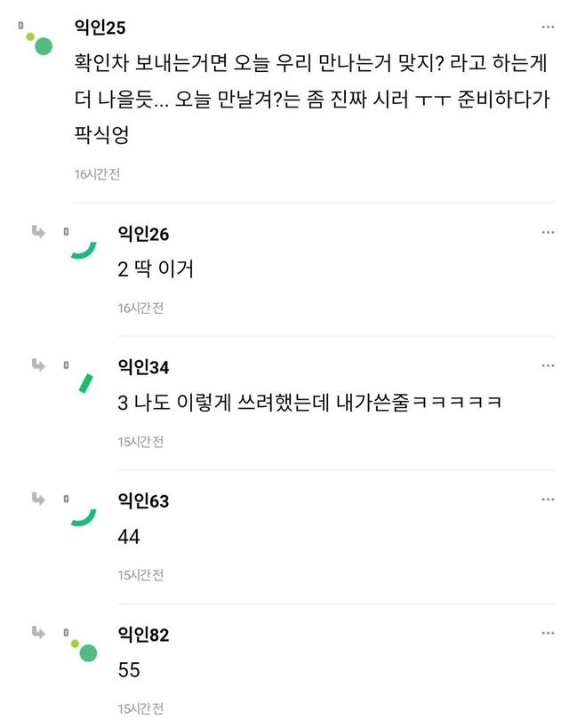Click 익인25's green dot profile avatar

point(39,42)
